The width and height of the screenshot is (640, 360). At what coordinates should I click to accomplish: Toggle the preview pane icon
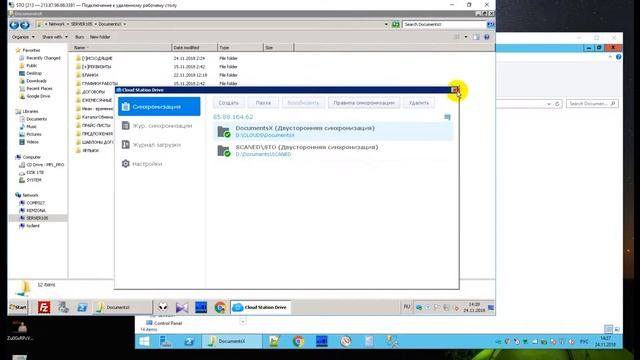(476, 37)
